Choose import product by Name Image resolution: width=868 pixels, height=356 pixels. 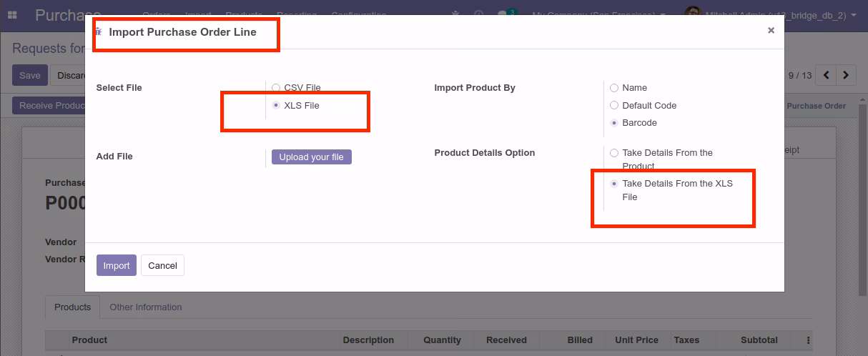tap(614, 88)
